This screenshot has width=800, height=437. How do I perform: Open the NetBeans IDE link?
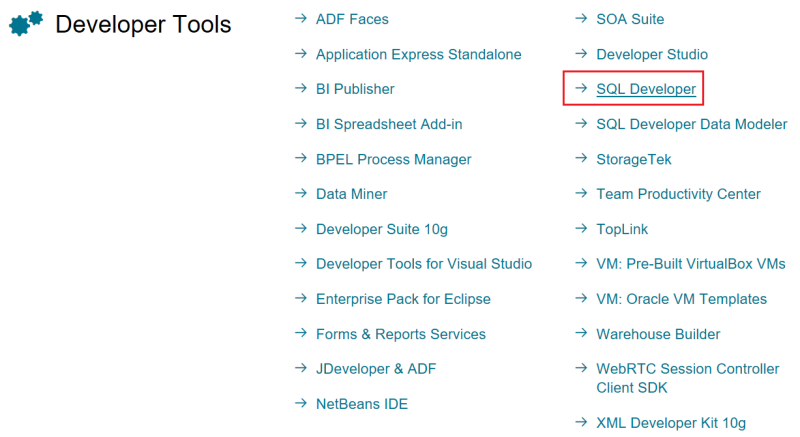click(362, 404)
